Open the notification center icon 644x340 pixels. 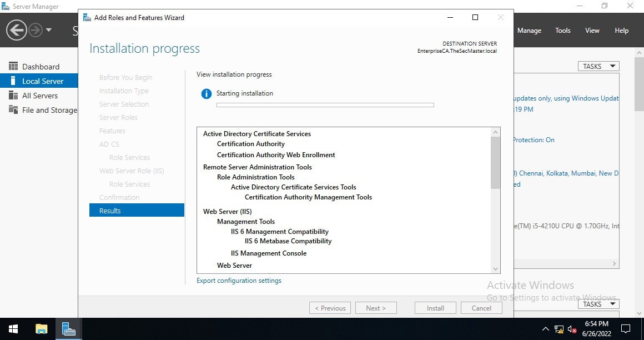point(626,329)
